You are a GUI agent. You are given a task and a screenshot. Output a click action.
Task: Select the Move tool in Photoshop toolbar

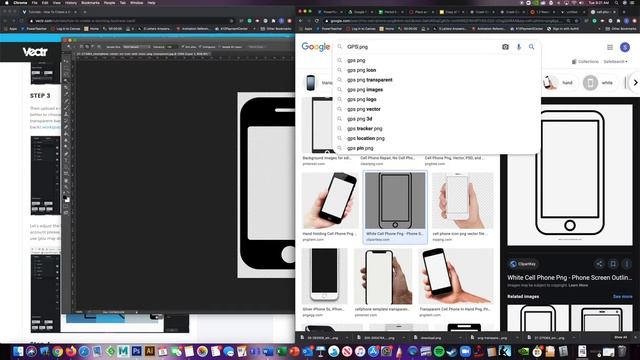click(x=67, y=61)
